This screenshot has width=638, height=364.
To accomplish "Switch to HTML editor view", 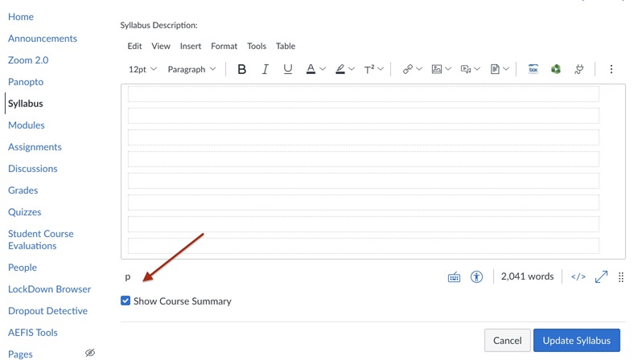I will pyautogui.click(x=578, y=276).
